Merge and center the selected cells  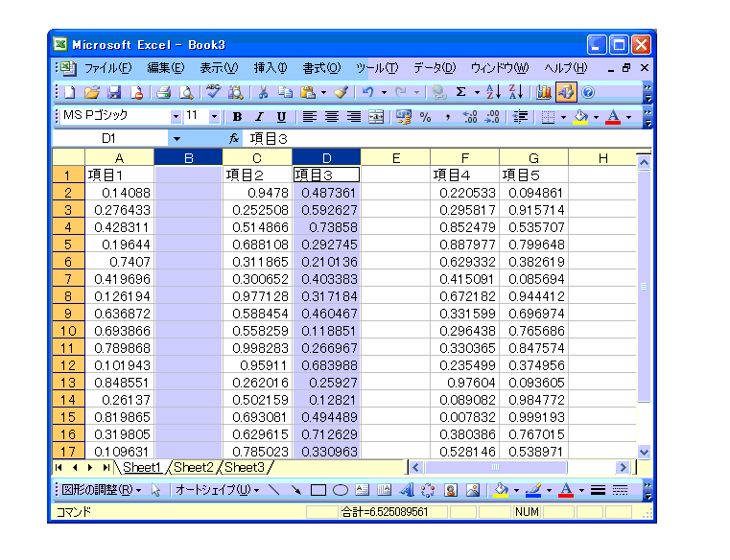376,117
